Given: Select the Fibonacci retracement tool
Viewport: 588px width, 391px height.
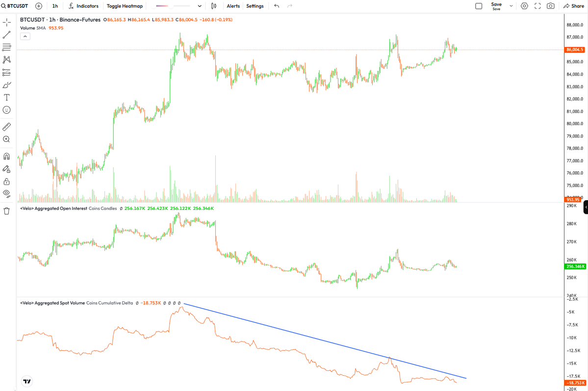Looking at the screenshot, I should click(7, 47).
